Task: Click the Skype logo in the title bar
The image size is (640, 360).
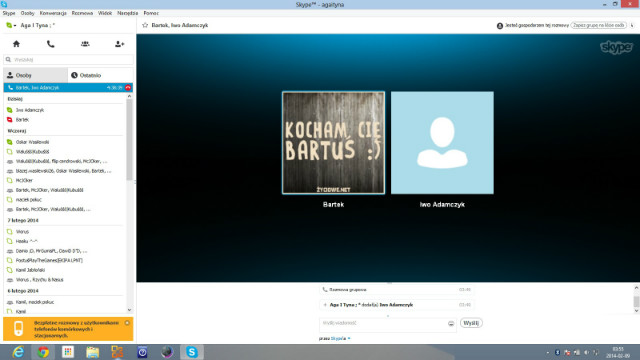Action: (4, 4)
